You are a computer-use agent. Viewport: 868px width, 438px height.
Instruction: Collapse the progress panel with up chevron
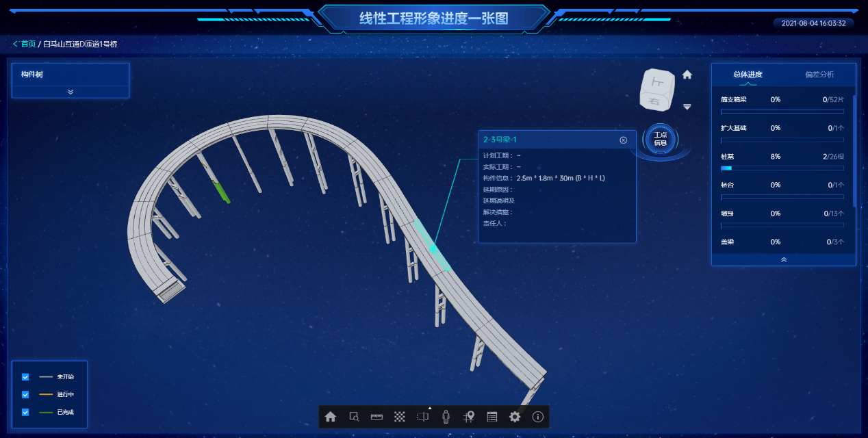[x=784, y=260]
